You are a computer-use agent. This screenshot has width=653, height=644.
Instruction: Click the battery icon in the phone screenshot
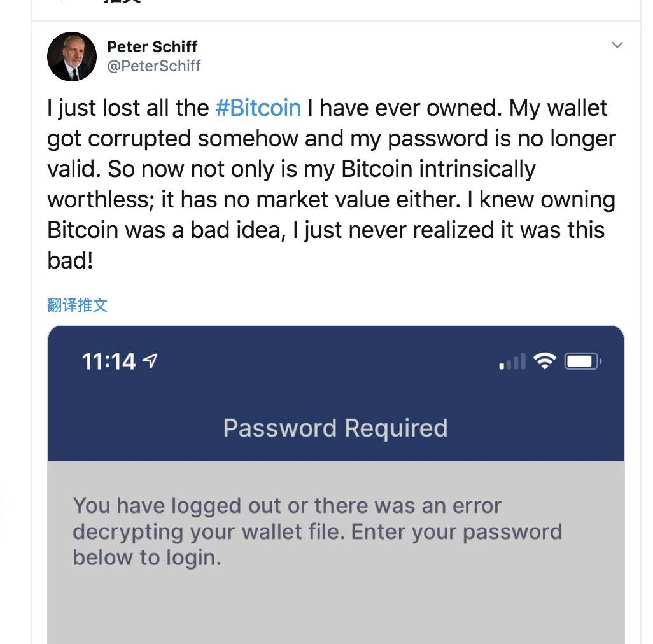coord(582,361)
